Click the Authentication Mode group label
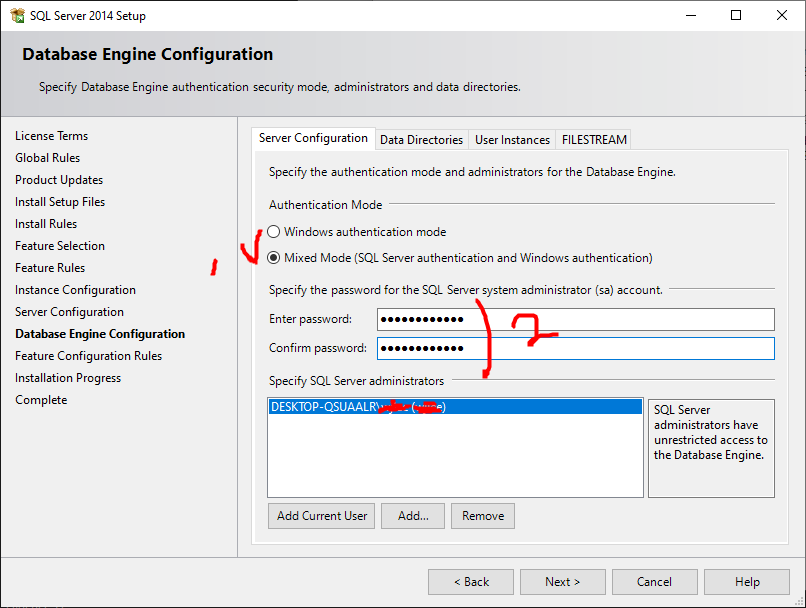 click(x=325, y=205)
